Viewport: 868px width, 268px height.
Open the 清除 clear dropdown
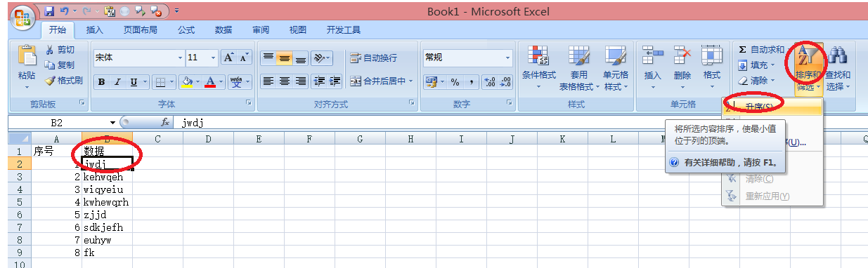pos(757,81)
